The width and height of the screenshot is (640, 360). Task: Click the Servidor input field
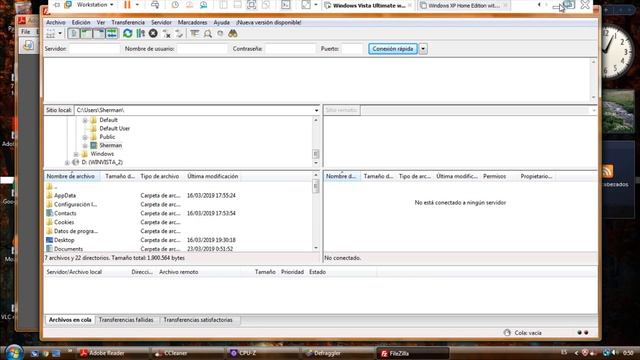[95, 49]
